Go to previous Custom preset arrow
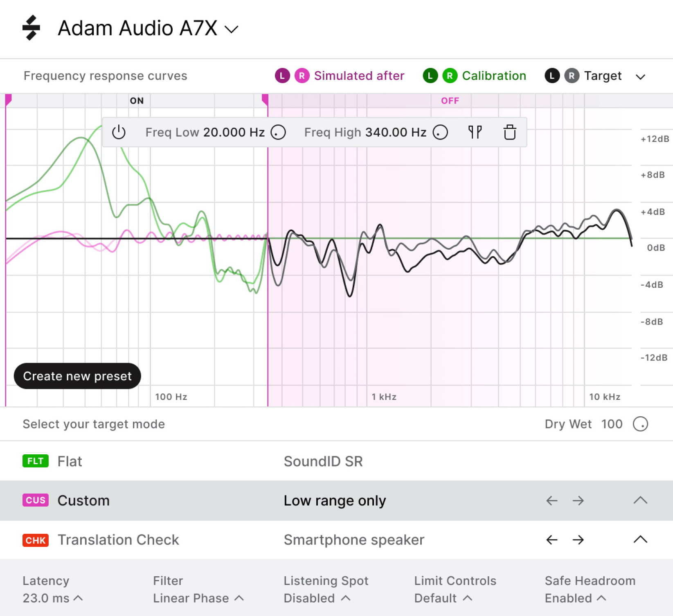This screenshot has width=673, height=616. [552, 501]
